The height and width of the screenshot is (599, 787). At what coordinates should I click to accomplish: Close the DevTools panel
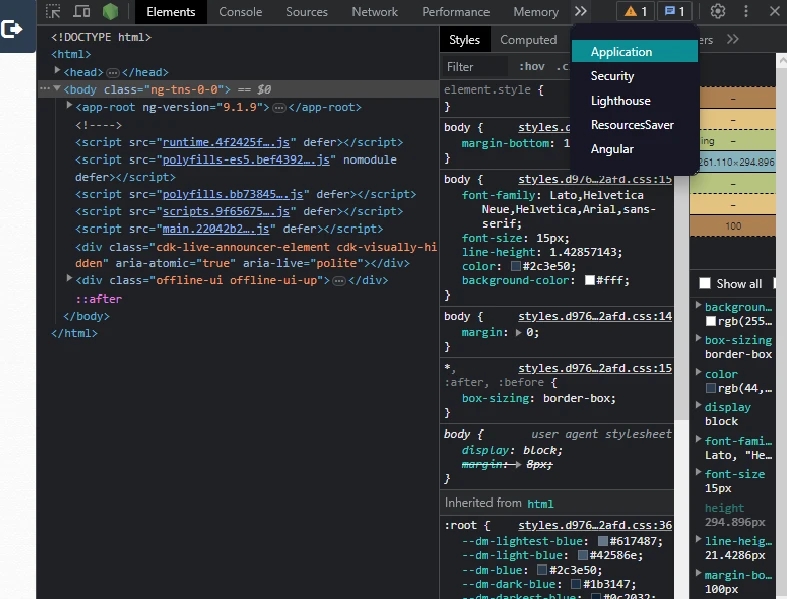[774, 11]
